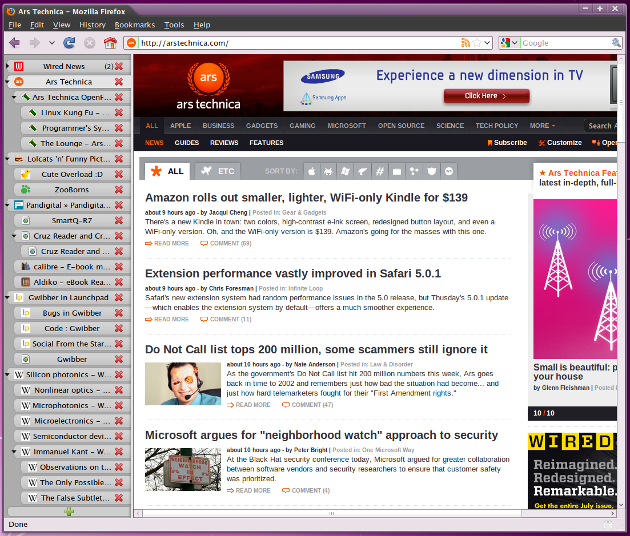Bookmark this page with the star icon
The image size is (630, 536).
477,43
